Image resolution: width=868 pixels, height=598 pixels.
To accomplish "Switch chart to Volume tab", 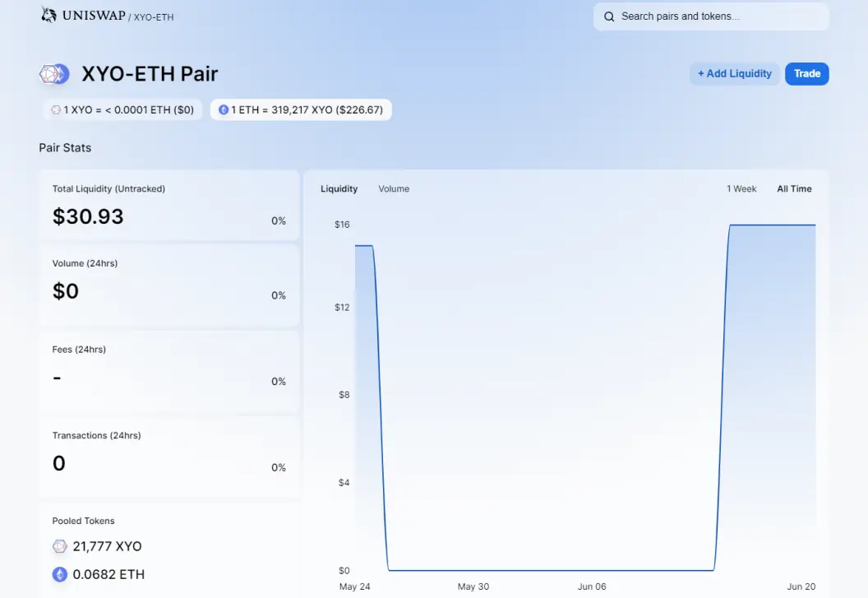I will (394, 189).
